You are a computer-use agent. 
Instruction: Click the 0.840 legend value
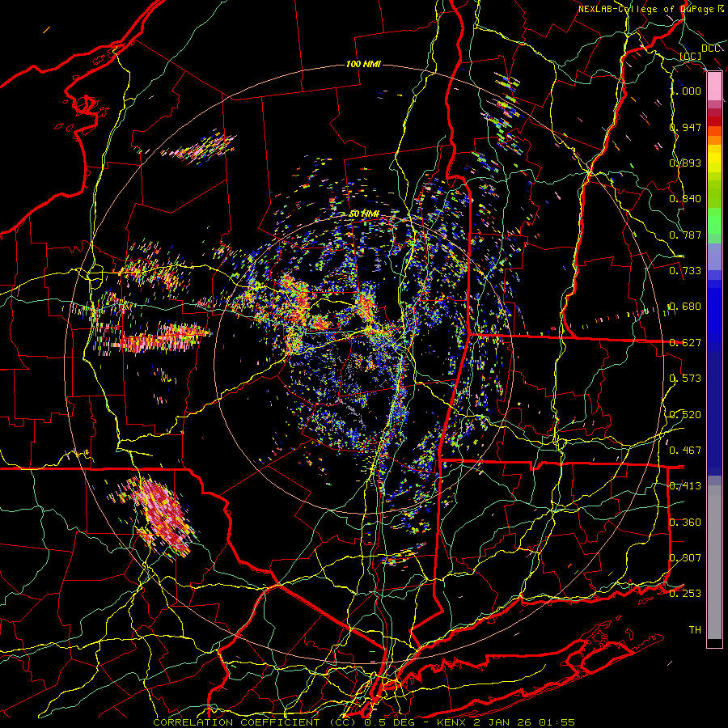(x=685, y=199)
